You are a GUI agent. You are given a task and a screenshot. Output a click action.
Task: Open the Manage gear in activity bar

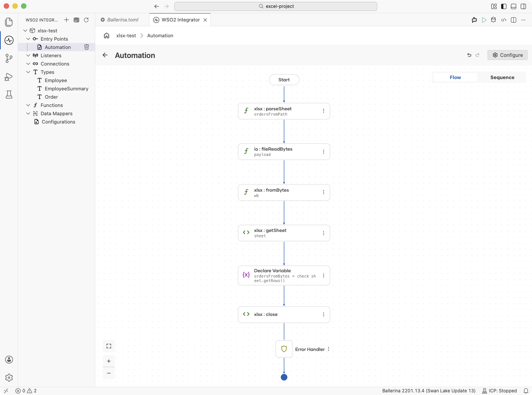coord(9,378)
